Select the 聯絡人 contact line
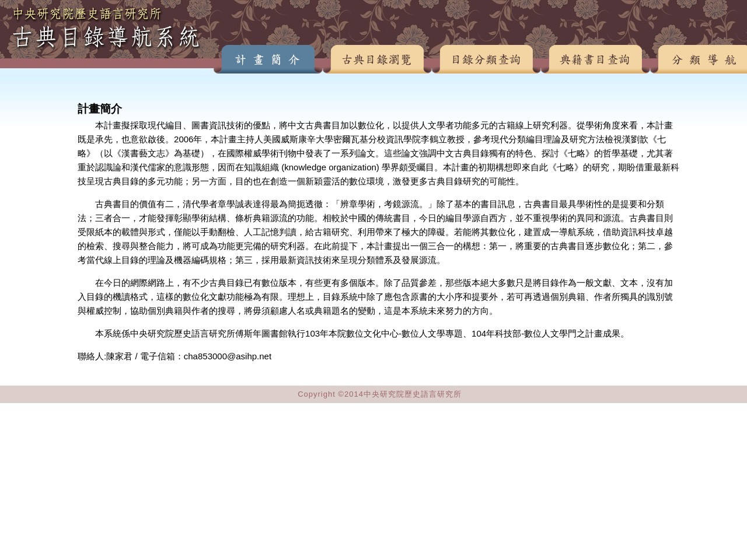Image resolution: width=747 pixels, height=560 pixels. pyautogui.click(x=174, y=356)
